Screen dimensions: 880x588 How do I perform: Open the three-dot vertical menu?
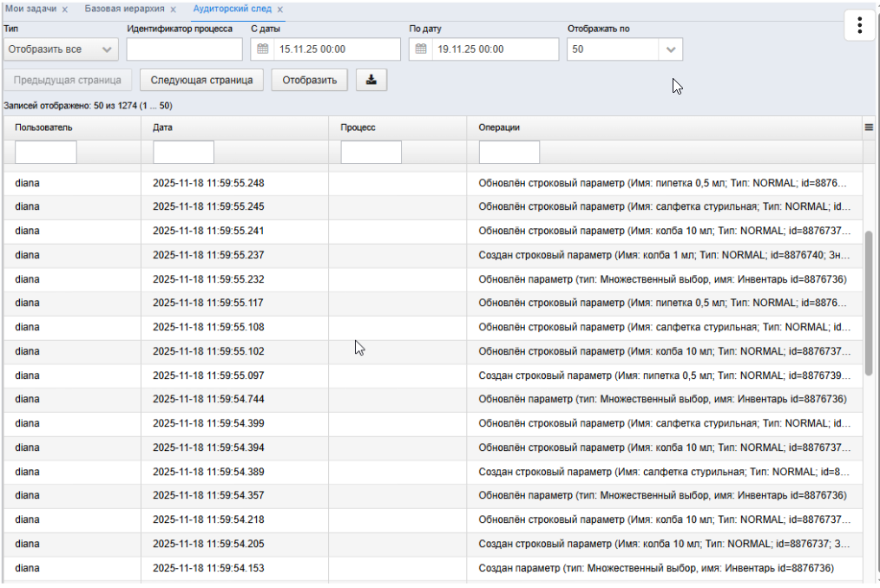(859, 24)
